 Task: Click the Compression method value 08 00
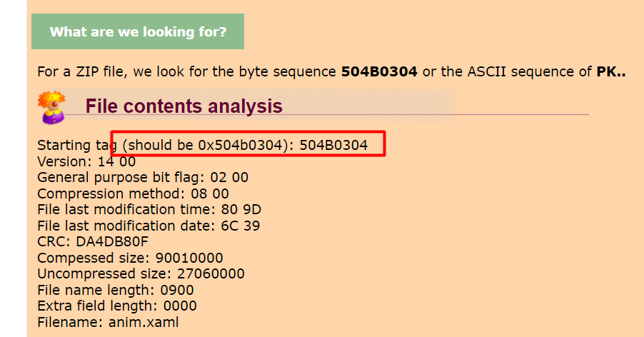pyautogui.click(x=209, y=193)
